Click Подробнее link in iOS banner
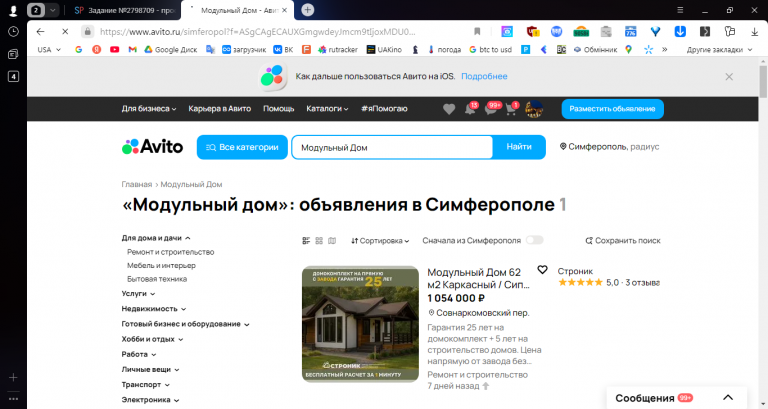 [x=484, y=76]
